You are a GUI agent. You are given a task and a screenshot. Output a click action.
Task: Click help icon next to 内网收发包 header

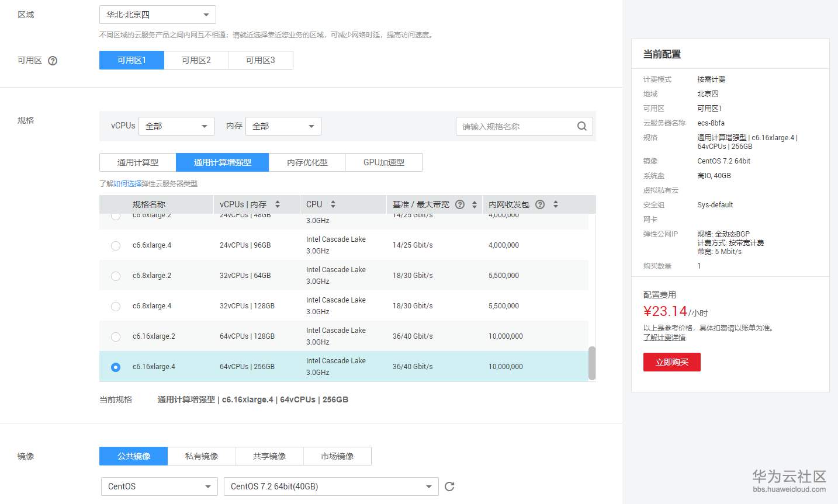click(540, 204)
